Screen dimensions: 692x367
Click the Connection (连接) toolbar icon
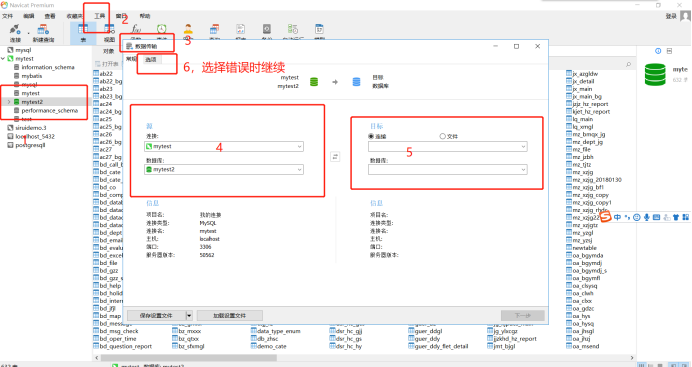[x=15, y=30]
